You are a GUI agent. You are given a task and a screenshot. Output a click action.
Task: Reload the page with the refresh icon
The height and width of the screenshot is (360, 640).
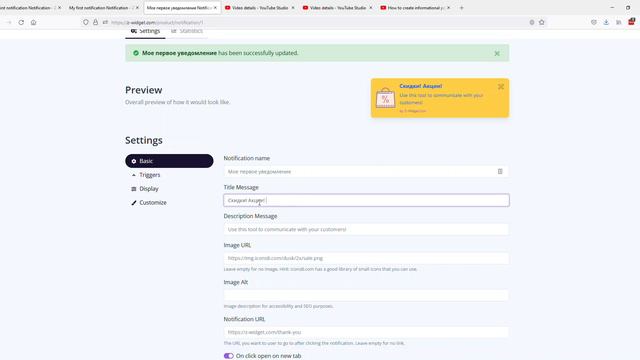tap(21, 22)
